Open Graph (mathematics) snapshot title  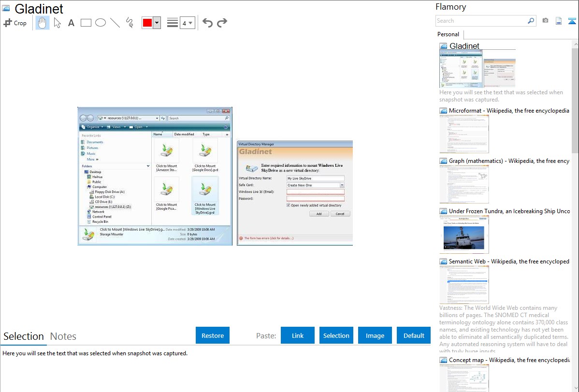[509, 161]
